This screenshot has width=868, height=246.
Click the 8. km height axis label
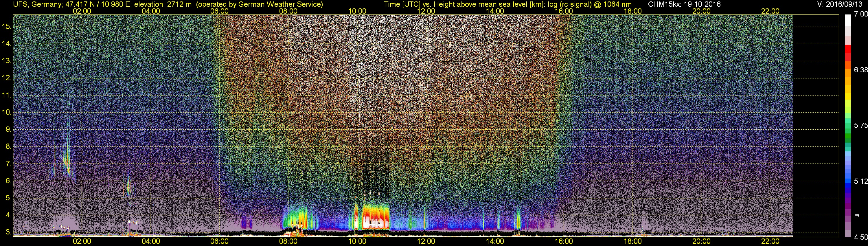click(x=8, y=146)
